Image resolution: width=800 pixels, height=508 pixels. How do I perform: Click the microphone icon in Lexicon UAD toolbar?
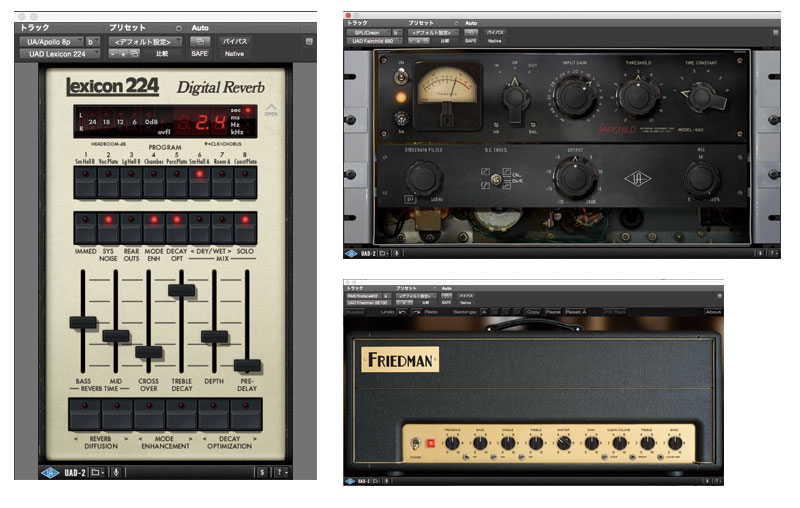click(116, 473)
